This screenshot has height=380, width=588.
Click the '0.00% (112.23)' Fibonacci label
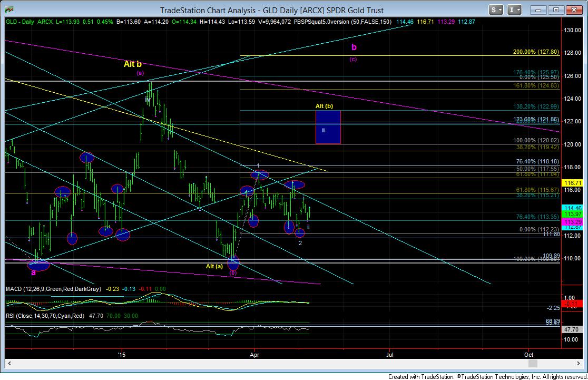tap(539, 230)
